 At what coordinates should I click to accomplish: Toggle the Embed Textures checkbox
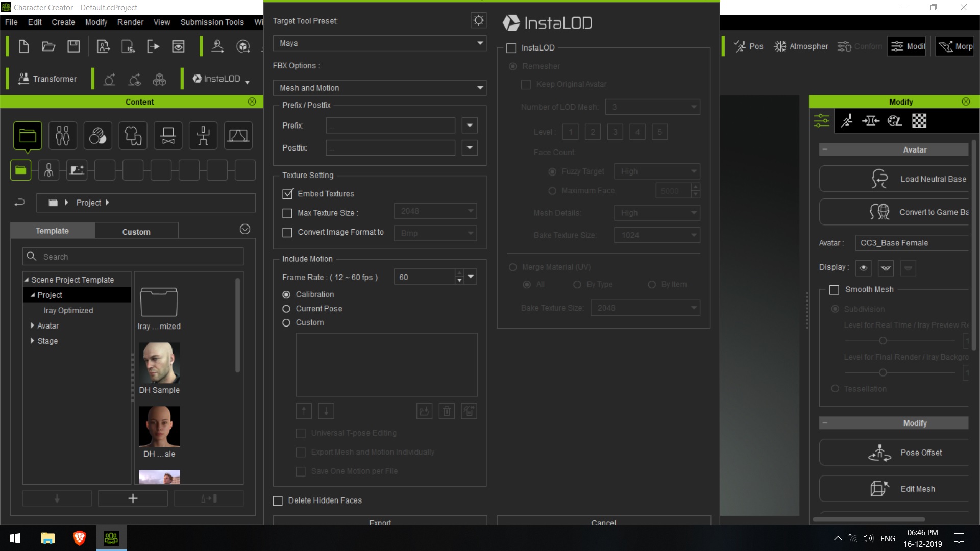tap(288, 194)
